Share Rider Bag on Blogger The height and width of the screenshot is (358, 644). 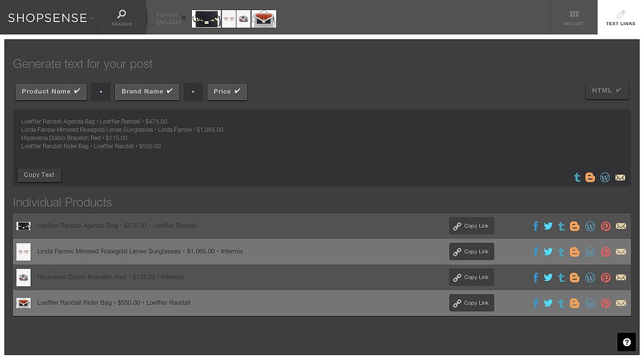pyautogui.click(x=575, y=303)
